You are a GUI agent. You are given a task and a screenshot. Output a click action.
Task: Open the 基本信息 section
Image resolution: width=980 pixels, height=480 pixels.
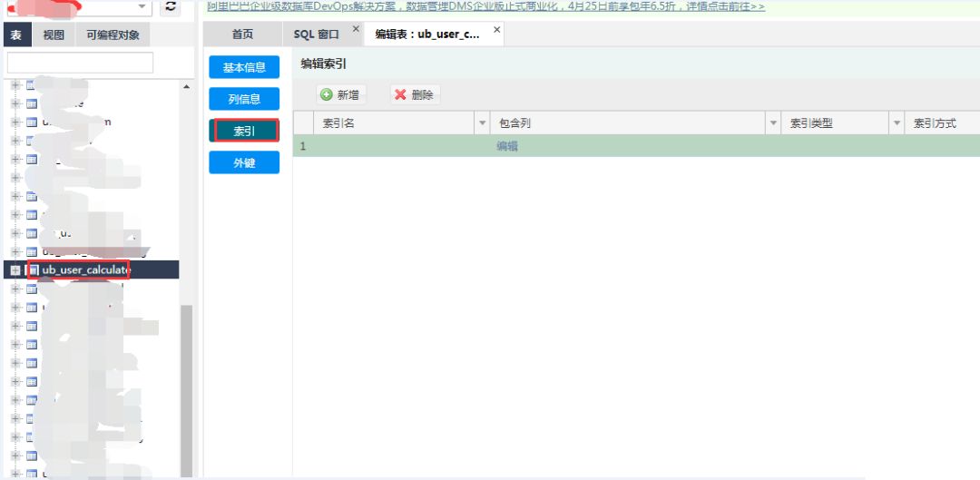[244, 67]
